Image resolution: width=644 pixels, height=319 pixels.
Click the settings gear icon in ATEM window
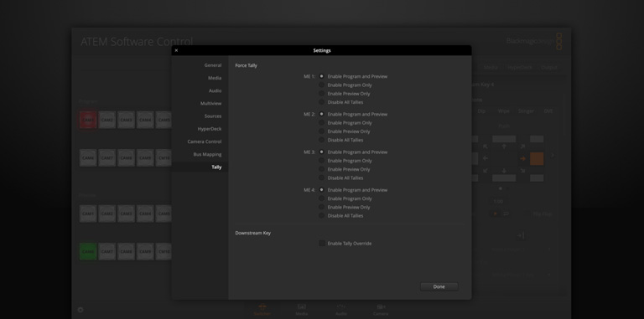click(x=80, y=310)
